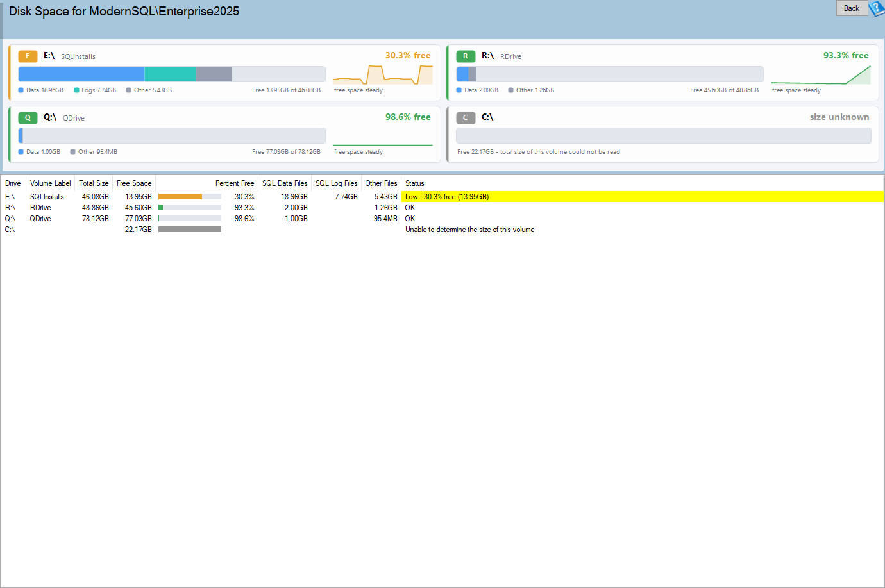Click the 22.17GB free space cell

[139, 230]
